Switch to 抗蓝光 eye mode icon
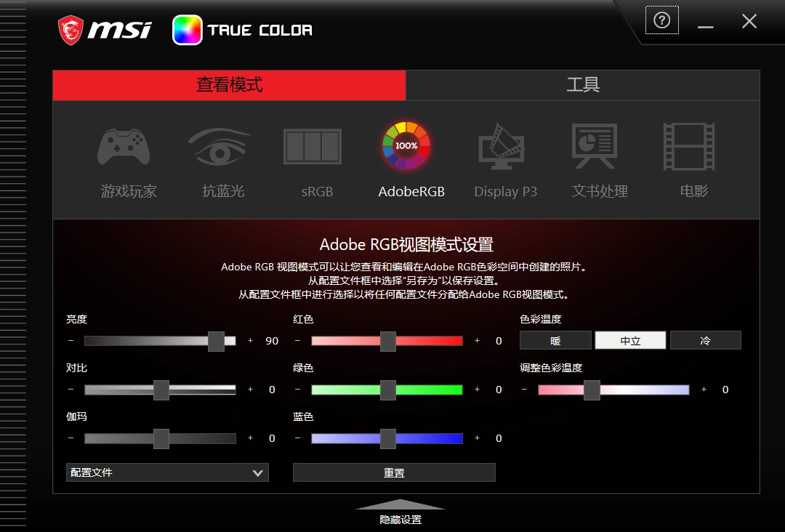785x532 pixels. tap(222, 148)
